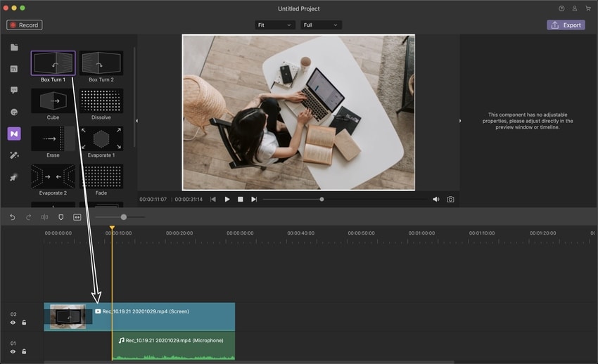Viewport: 598px width, 364px height.
Task: Click the preview video frame
Action: 298,112
